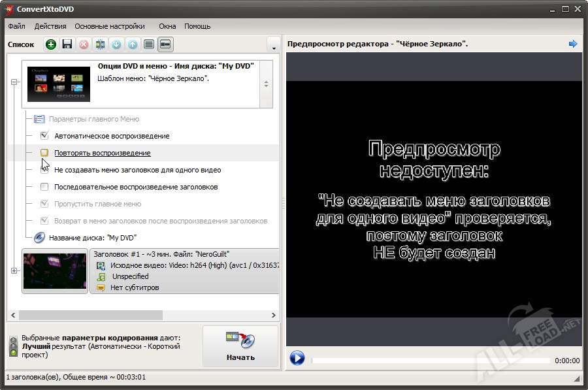Open the 'Действия' menu

point(50,26)
